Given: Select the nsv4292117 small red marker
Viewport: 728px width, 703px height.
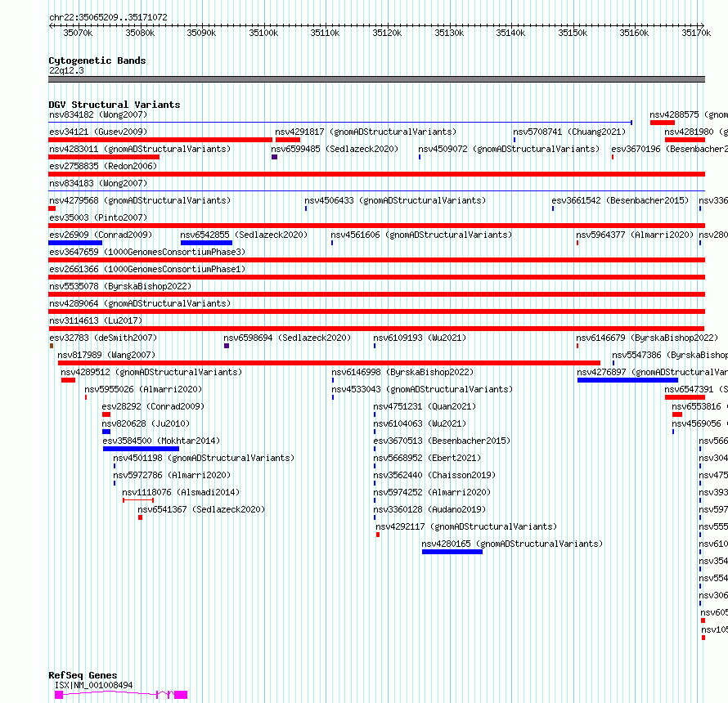Looking at the screenshot, I should [x=378, y=535].
